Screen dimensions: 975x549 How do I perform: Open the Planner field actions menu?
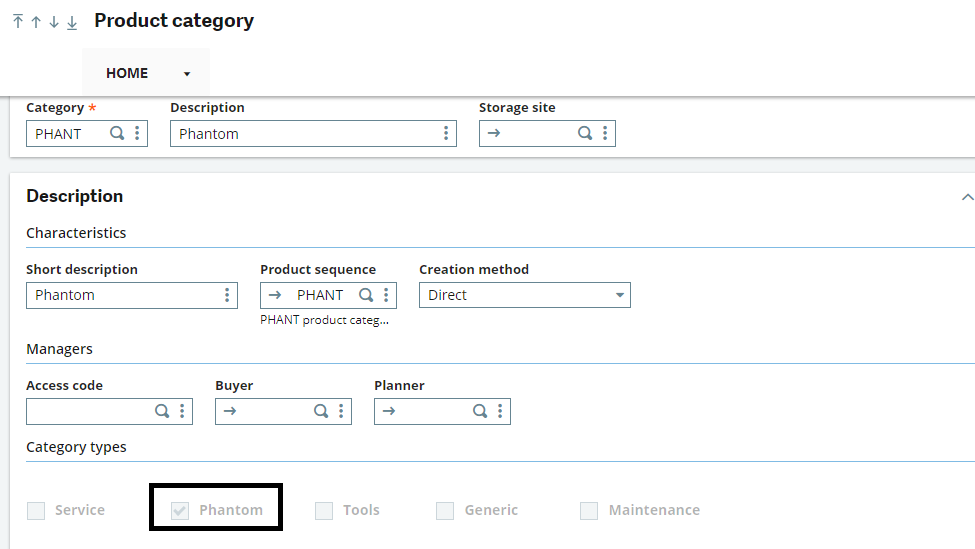(500, 411)
